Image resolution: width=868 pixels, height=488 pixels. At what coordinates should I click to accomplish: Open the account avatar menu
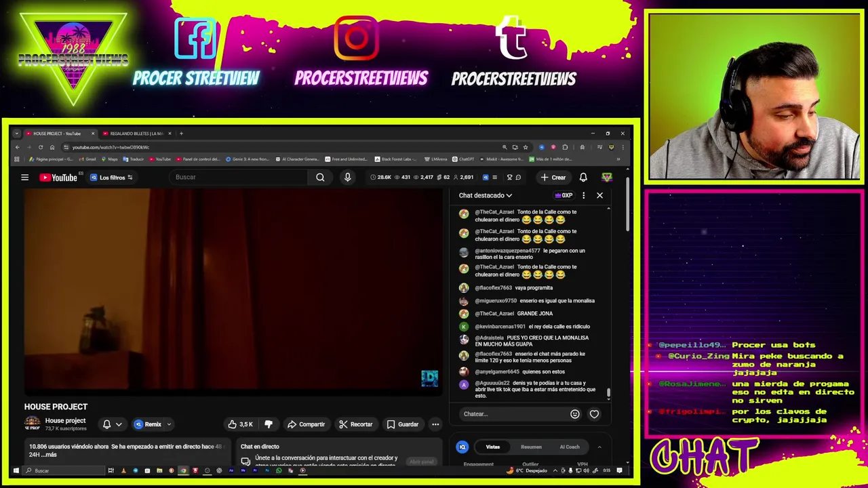click(x=607, y=178)
